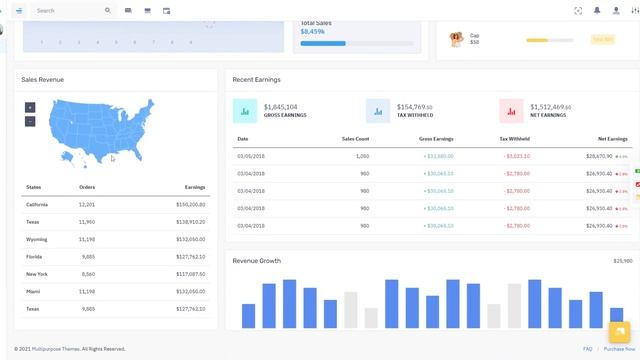This screenshot has width=640, height=360.
Task: Click the earnings value $138,910.20
Action: 191,222
